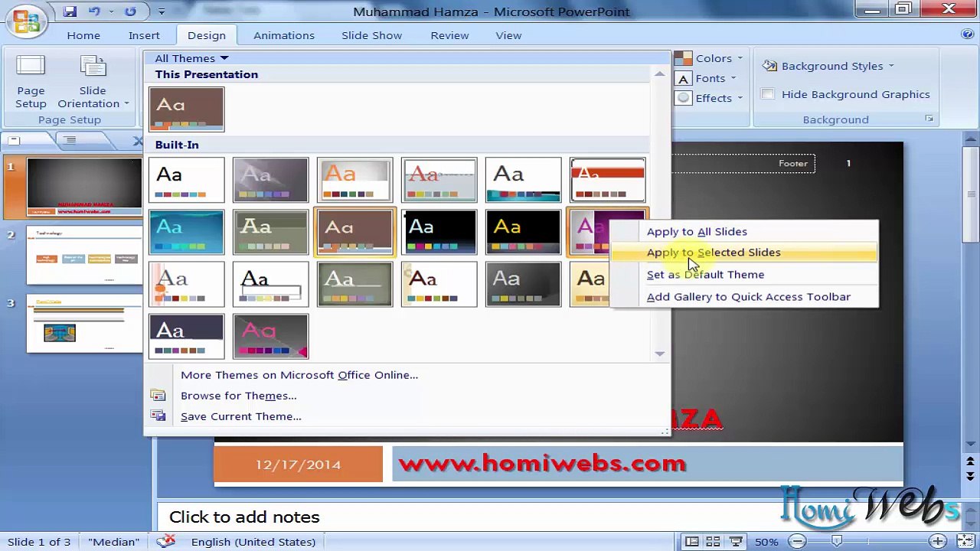The width and height of the screenshot is (980, 551).
Task: Choose the plain white Office theme
Action: [187, 180]
